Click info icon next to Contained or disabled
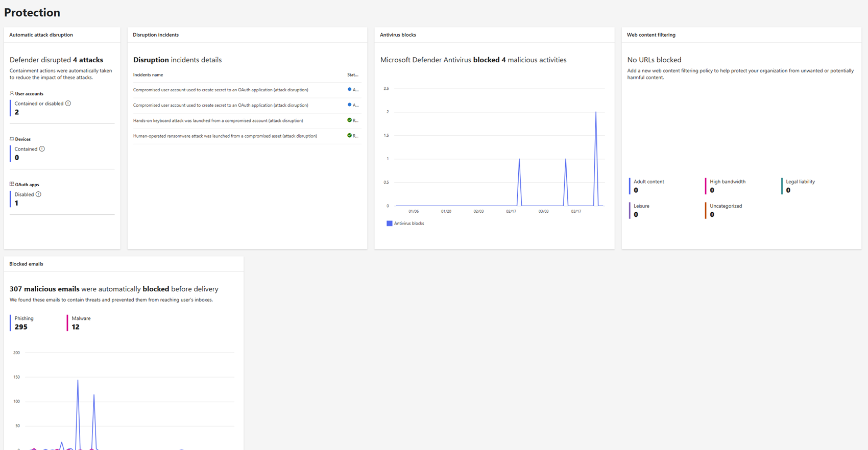The width and height of the screenshot is (868, 450). [68, 104]
